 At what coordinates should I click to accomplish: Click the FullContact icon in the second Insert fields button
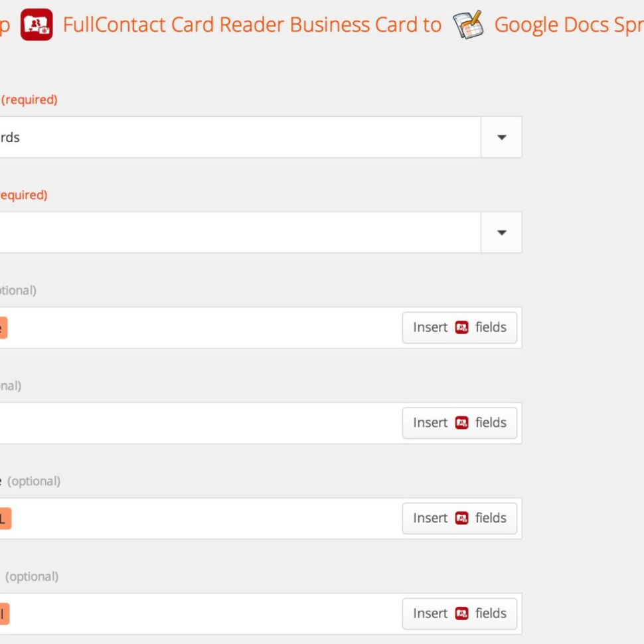462,423
